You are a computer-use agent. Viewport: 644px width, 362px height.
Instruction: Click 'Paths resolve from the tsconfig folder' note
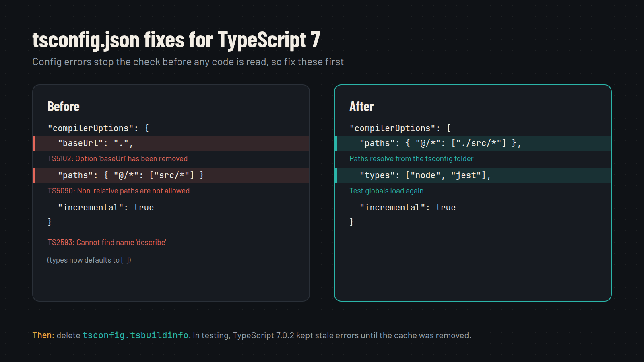(411, 159)
